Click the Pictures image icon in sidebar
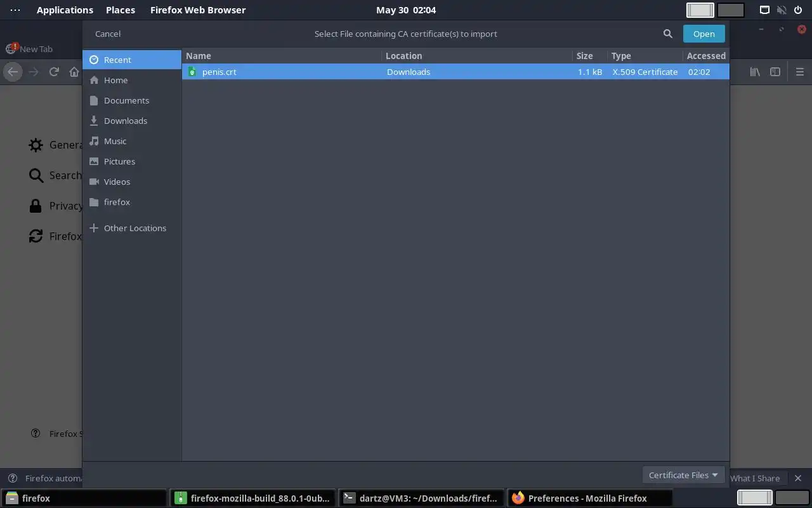Image resolution: width=812 pixels, height=508 pixels. coord(94,161)
